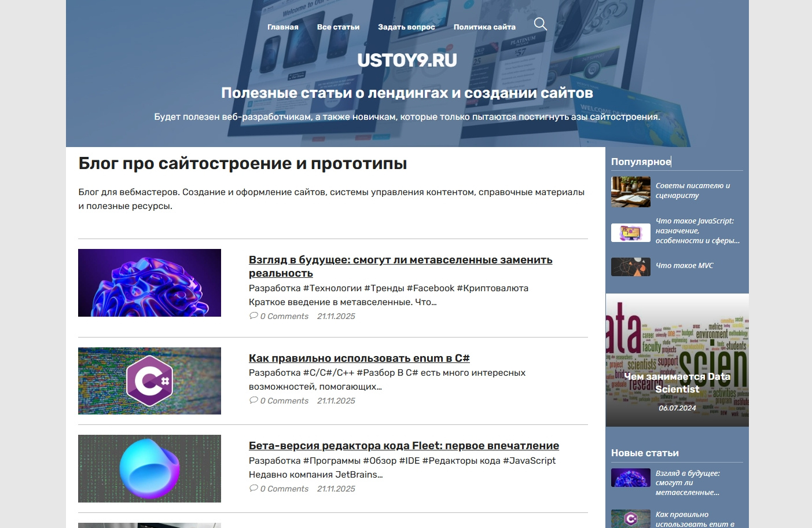
Task: Click heading 'Блог про сайтостроение и прототипы'
Action: tap(243, 163)
